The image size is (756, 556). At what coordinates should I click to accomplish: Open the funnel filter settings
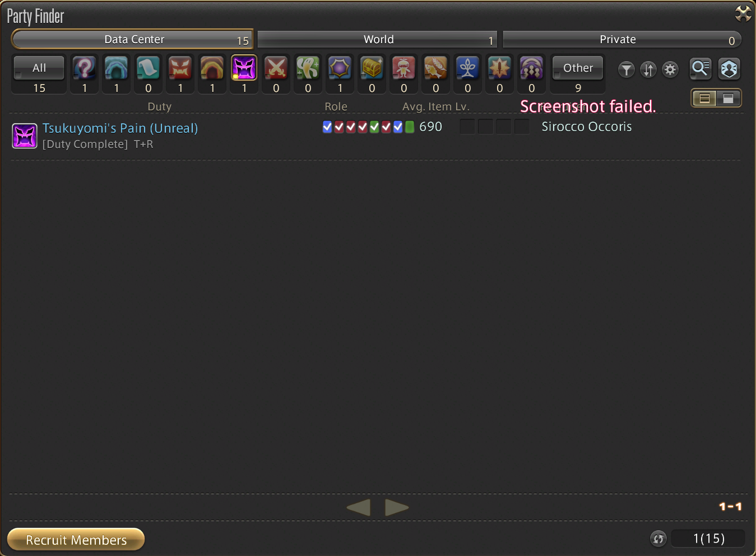627,69
